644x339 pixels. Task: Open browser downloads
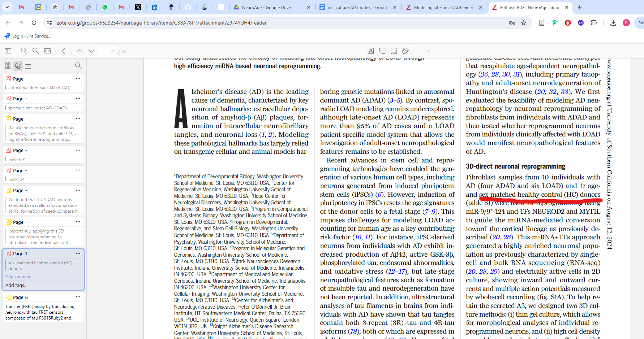[x=613, y=23]
